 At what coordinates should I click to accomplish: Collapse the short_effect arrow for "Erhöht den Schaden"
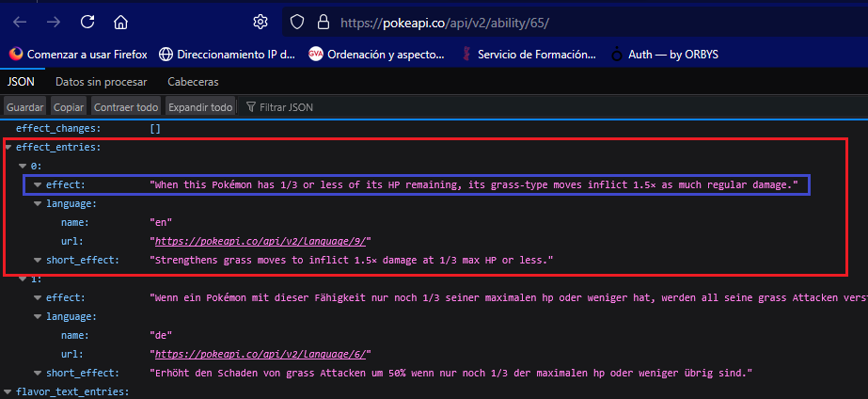38,373
